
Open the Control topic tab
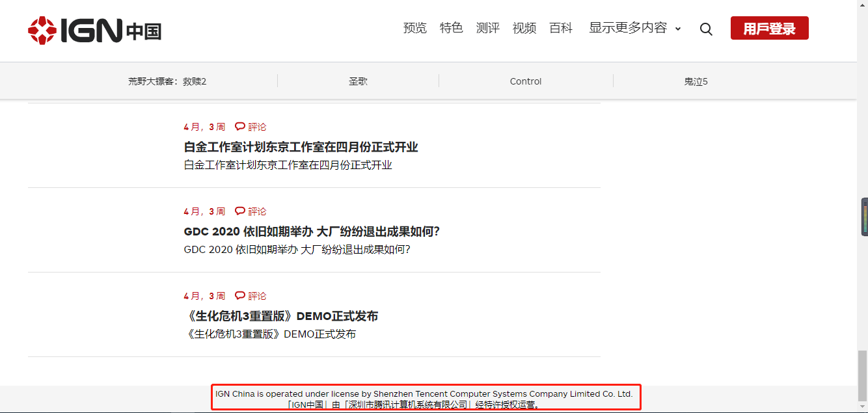[526, 81]
